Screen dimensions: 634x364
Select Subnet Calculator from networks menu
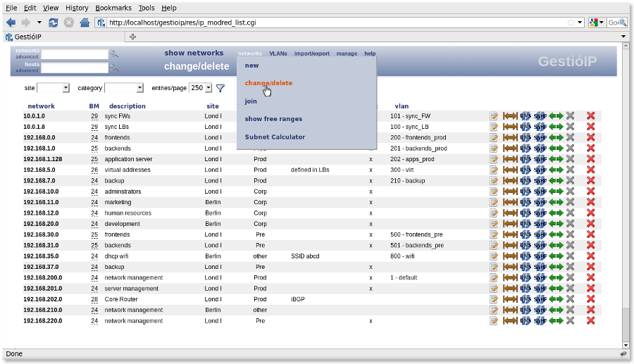click(275, 137)
